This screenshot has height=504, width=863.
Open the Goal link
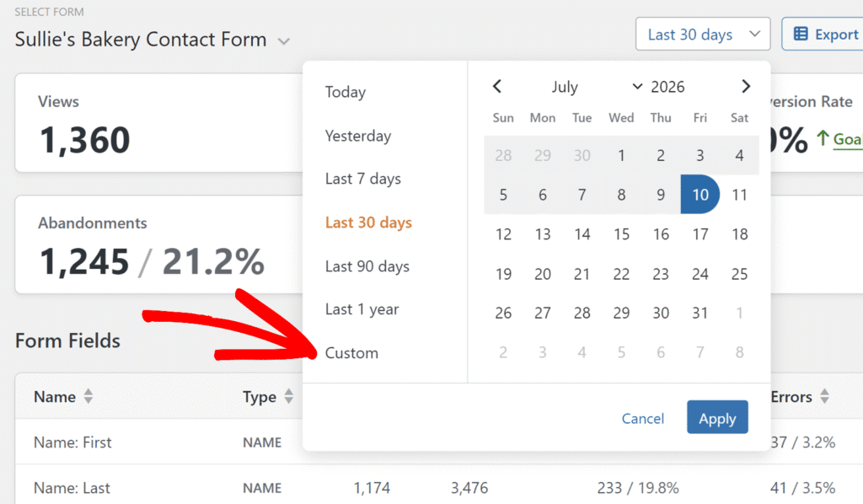coord(847,139)
